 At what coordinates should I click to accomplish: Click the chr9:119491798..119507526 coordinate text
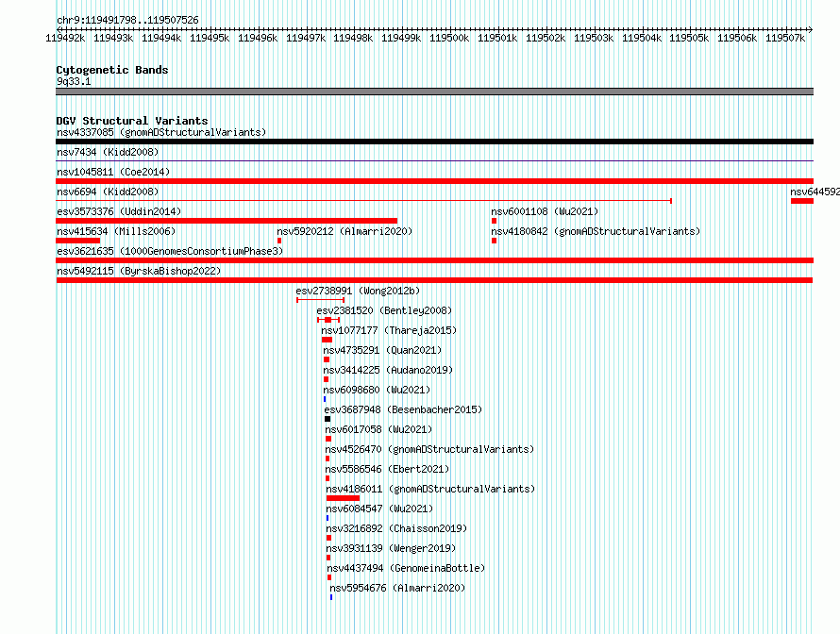point(127,21)
